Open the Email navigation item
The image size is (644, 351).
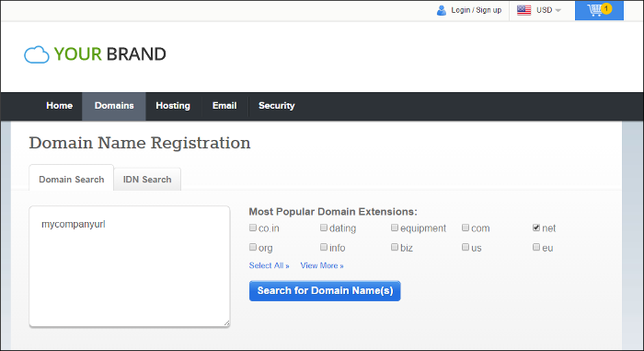coord(224,106)
